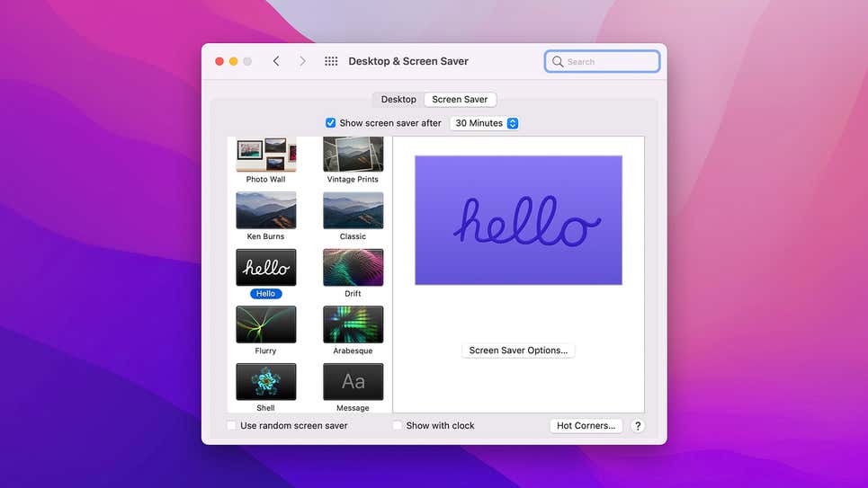Select the Vintage Prints screen saver
Screen dimensions: 868x488
[353, 155]
